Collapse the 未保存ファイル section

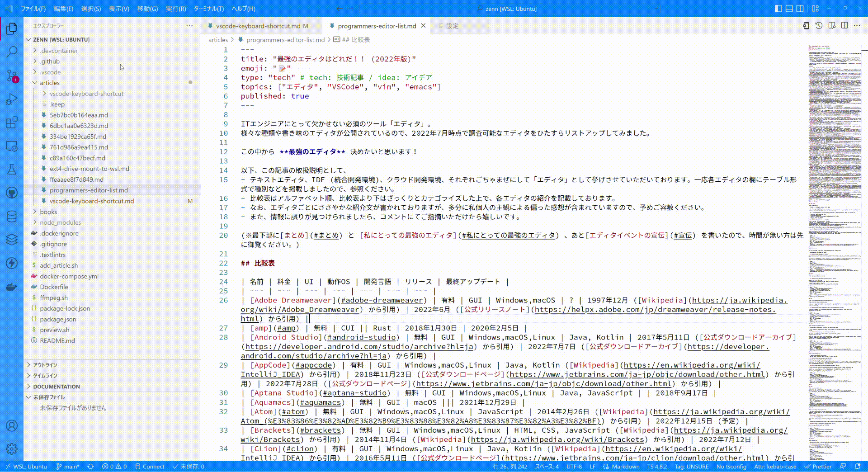tap(49, 397)
